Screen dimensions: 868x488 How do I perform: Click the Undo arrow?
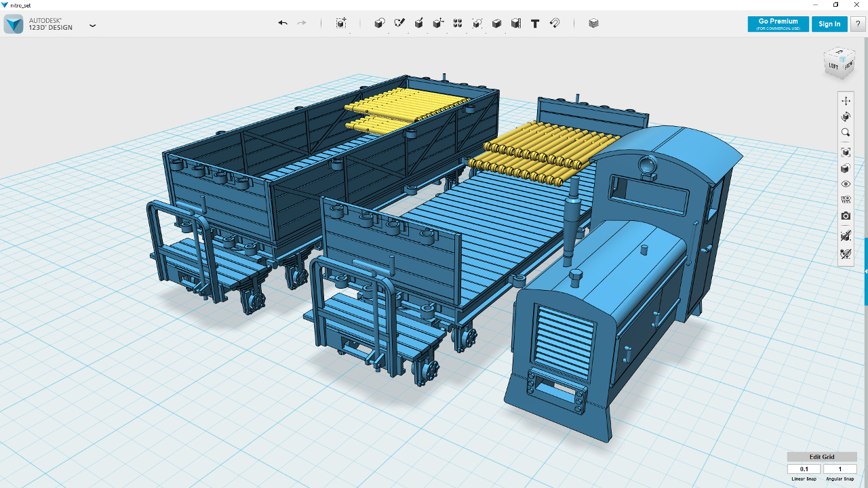click(283, 23)
